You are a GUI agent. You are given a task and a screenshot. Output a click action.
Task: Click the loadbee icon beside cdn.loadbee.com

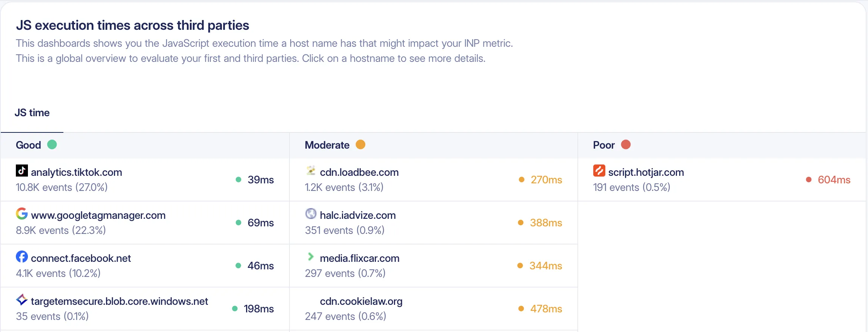pyautogui.click(x=311, y=171)
